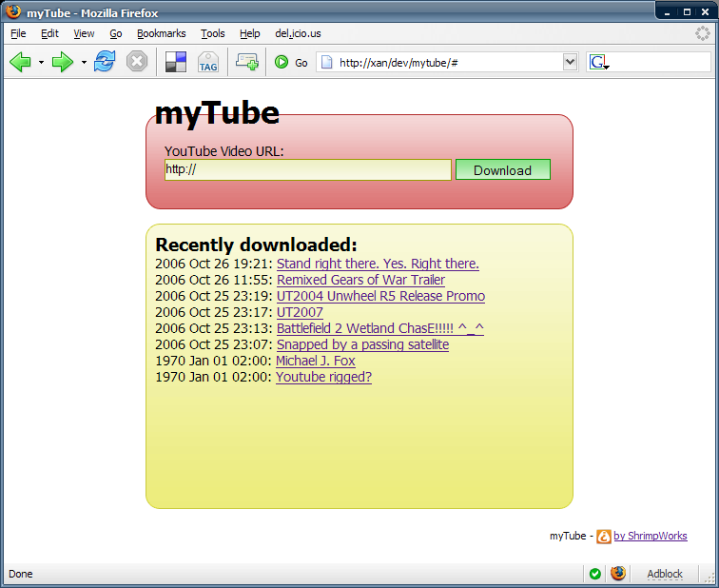Click the YouTube Video URL input field
The width and height of the screenshot is (719, 588).
tap(307, 169)
